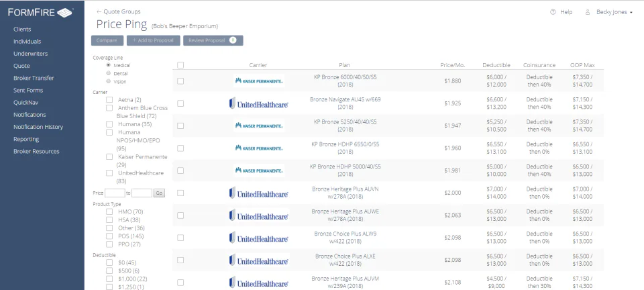This screenshot has width=644, height=290.
Task: Click the UnitedHealthcare logo for Bronze Heritage Plus AUWE
Action: click(x=259, y=215)
